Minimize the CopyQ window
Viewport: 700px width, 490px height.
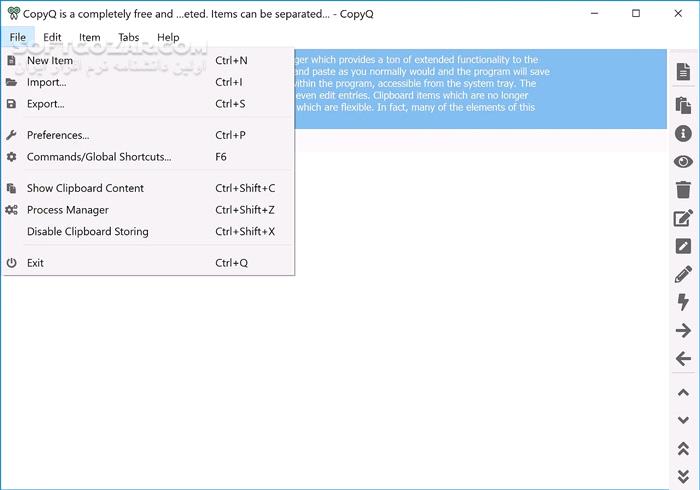tap(594, 13)
